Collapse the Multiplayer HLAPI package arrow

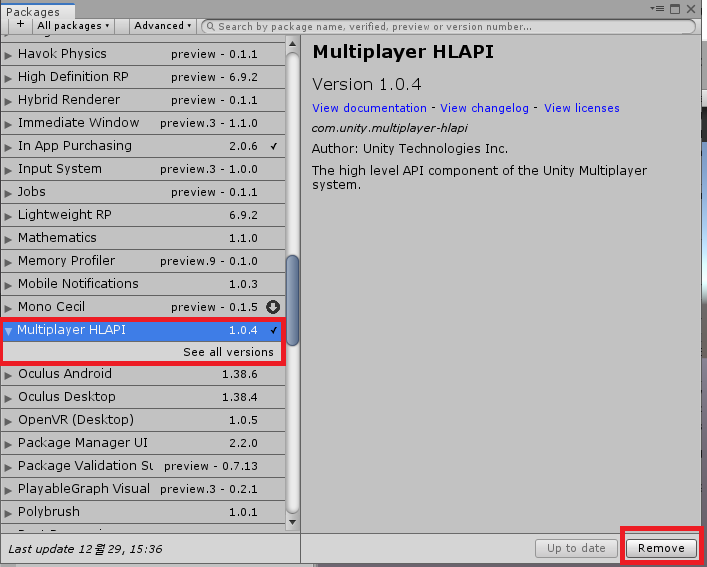click(8, 331)
